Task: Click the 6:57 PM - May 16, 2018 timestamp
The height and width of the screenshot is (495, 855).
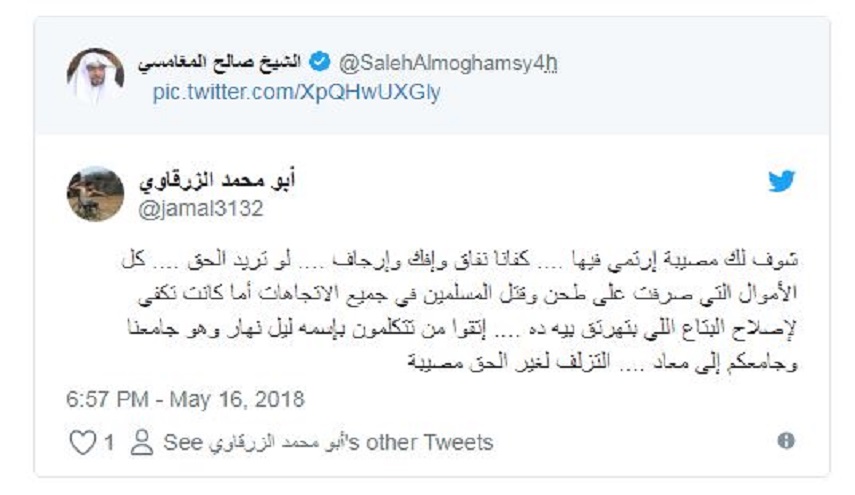Action: pos(186,399)
